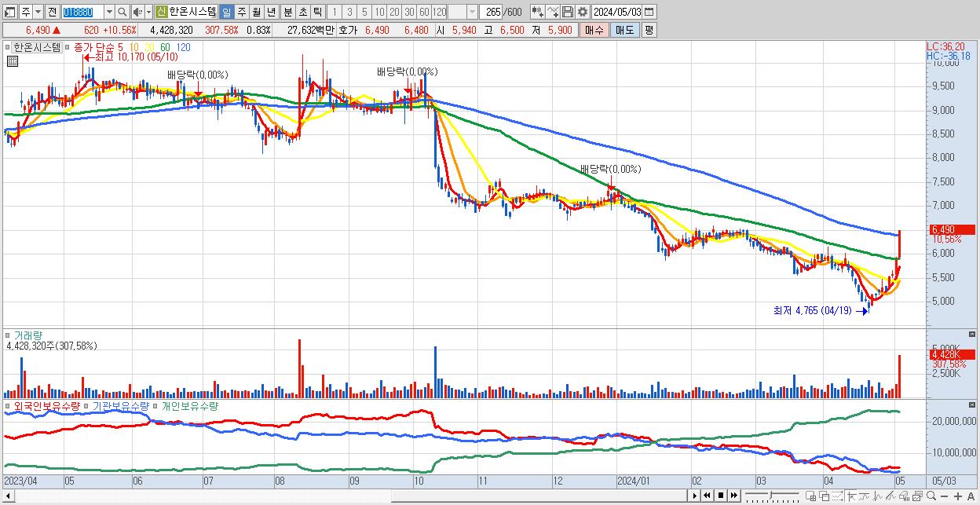Image resolution: width=980 pixels, height=505 pixels.
Task: Choose the 30 interval button
Action: click(409, 12)
